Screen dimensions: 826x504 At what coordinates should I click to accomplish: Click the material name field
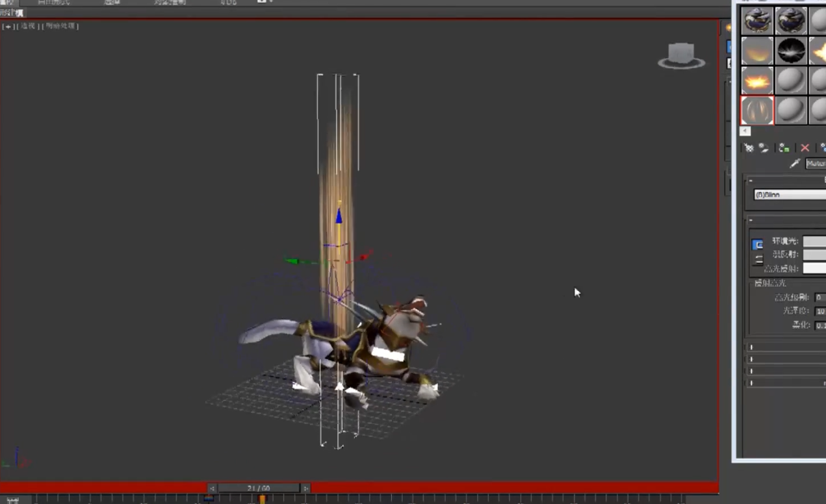pos(816,164)
